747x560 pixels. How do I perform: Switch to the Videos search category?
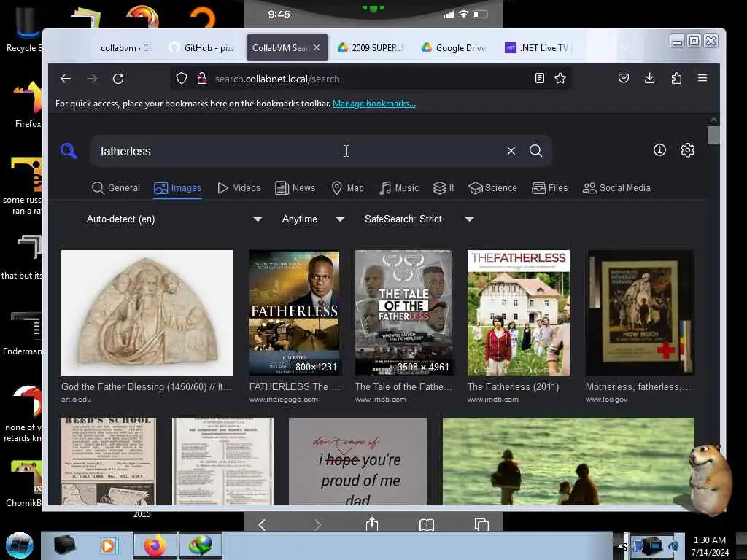[239, 188]
